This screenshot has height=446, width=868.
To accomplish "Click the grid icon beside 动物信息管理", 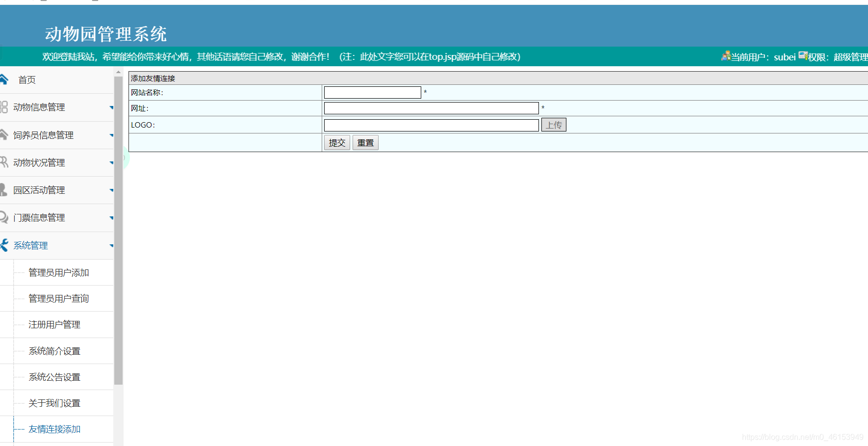I will (4, 107).
